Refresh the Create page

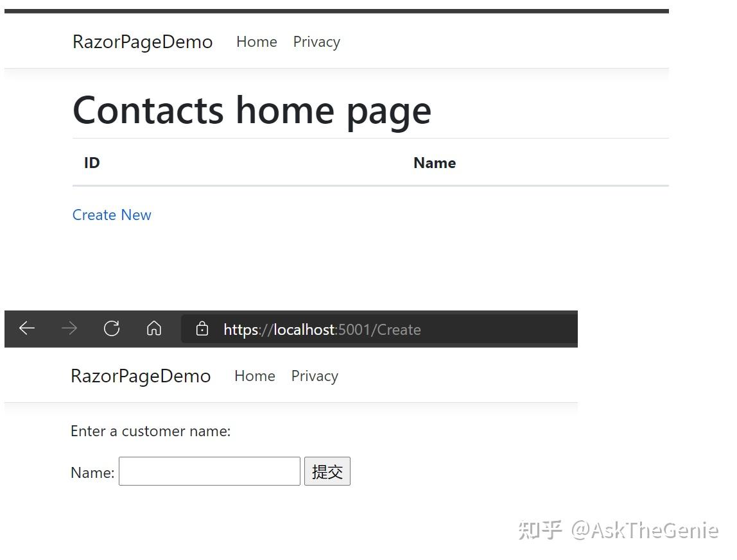click(x=112, y=328)
